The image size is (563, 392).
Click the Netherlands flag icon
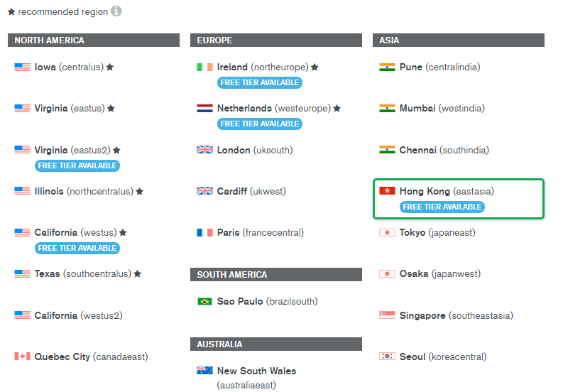pyautogui.click(x=204, y=109)
